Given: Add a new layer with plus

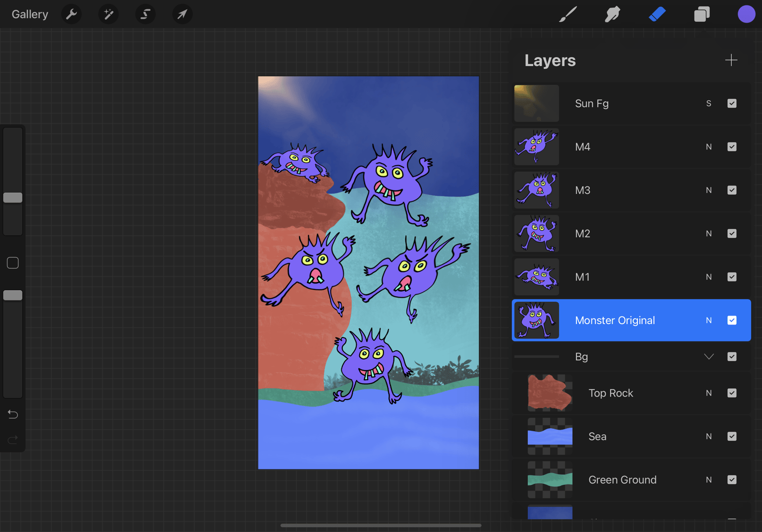Looking at the screenshot, I should coord(731,61).
